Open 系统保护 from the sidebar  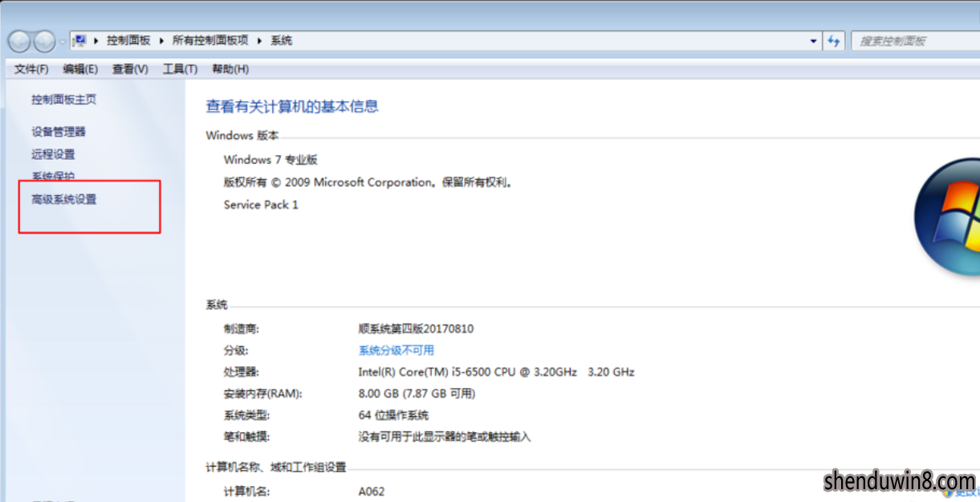tap(53, 177)
